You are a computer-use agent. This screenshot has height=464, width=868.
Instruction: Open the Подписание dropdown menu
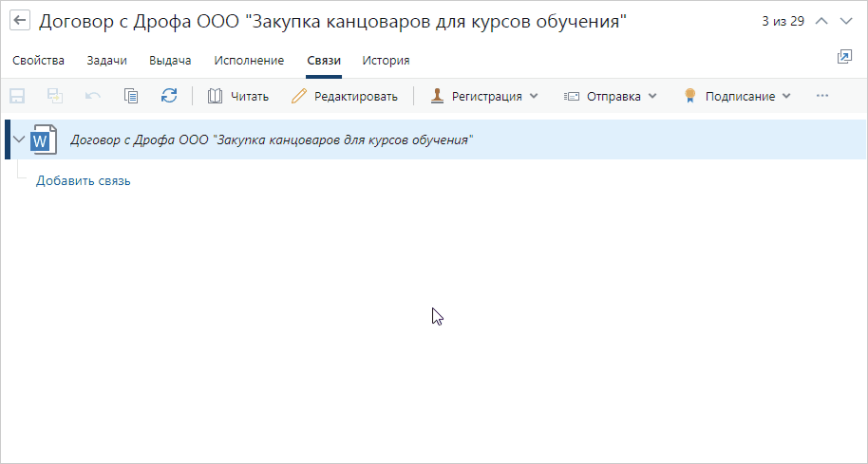pos(737,96)
